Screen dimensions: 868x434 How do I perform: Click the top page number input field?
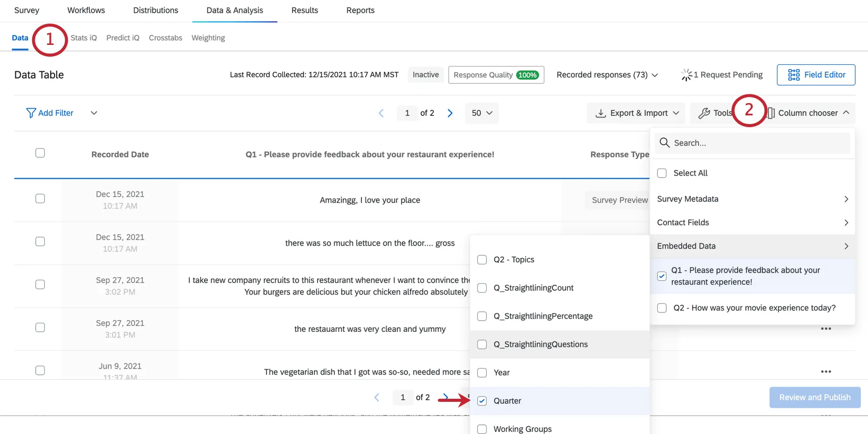pyautogui.click(x=407, y=113)
